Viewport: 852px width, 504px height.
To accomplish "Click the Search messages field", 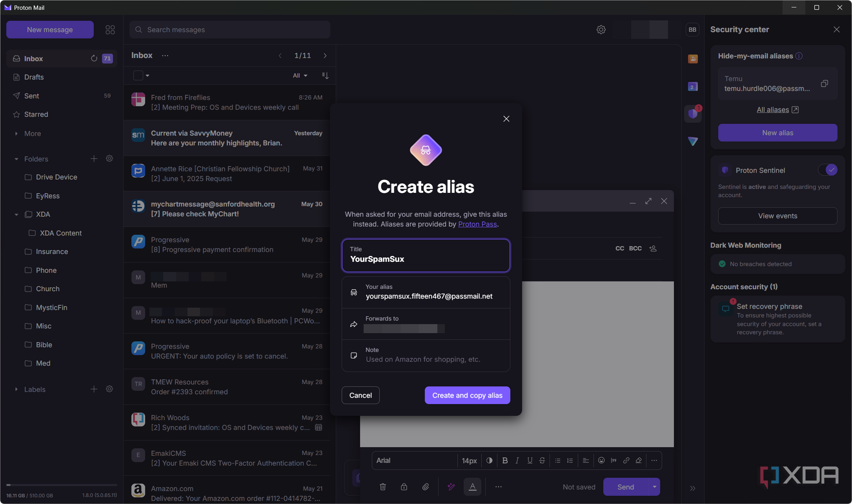I will tap(230, 30).
